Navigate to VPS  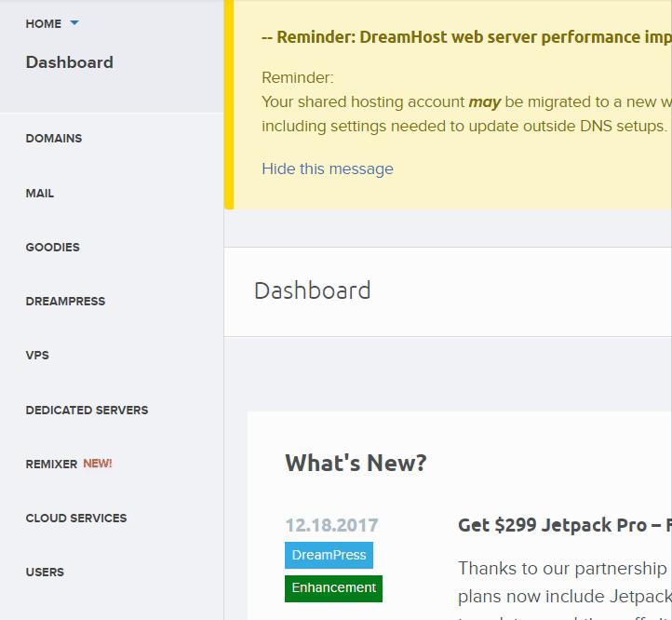pos(37,356)
